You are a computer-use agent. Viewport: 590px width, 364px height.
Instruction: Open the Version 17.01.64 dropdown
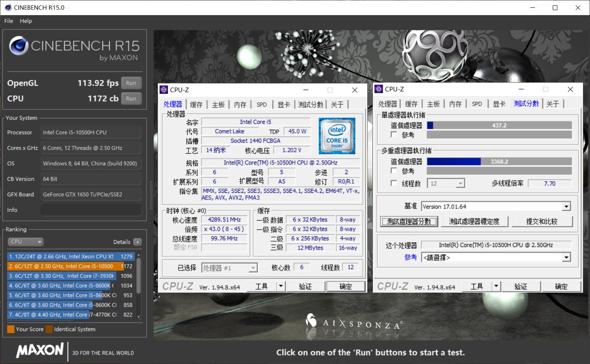point(567,206)
